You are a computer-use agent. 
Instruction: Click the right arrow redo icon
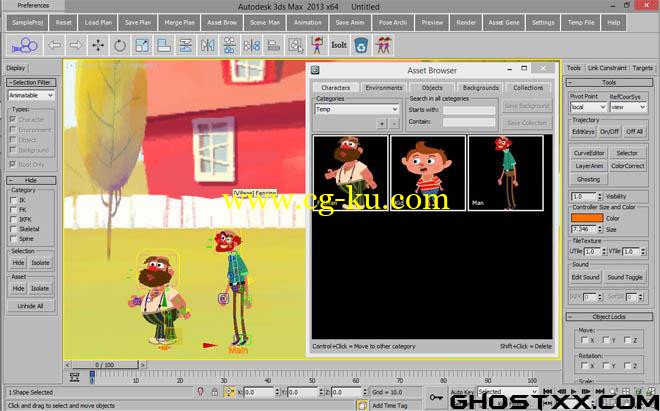(76, 45)
